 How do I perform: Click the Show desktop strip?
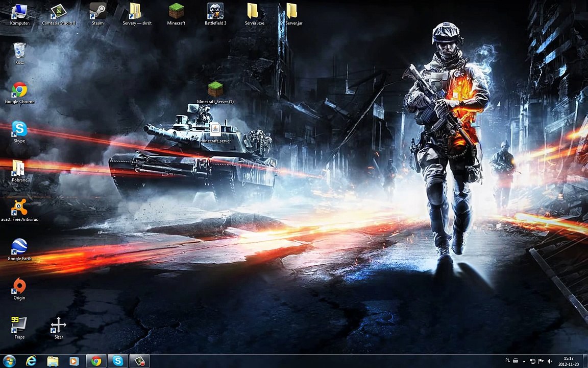coord(585,361)
